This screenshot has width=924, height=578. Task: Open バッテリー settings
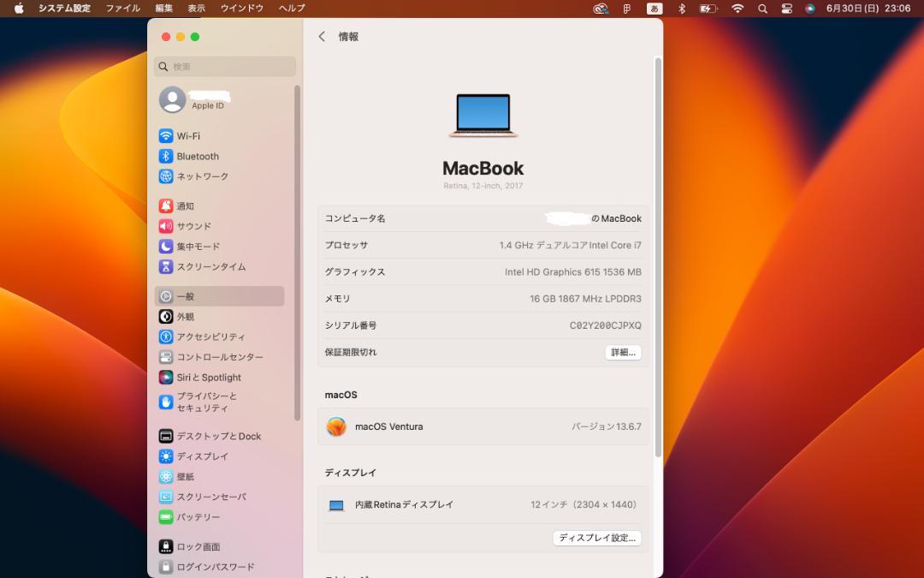point(219,517)
